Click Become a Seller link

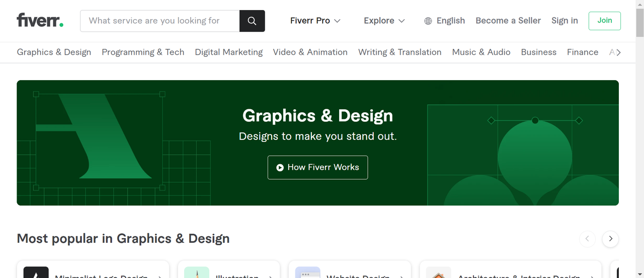tap(508, 21)
